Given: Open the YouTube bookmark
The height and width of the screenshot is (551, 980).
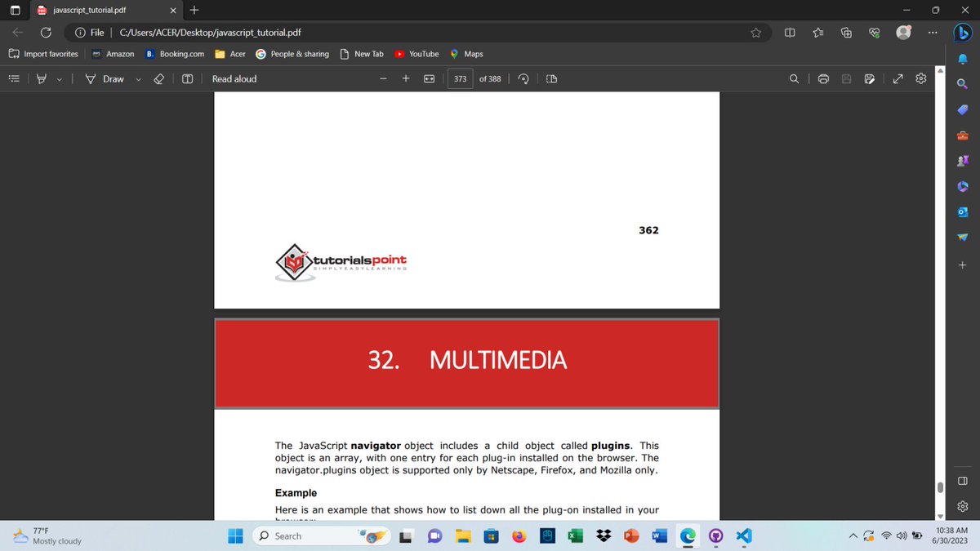Looking at the screenshot, I should [416, 54].
